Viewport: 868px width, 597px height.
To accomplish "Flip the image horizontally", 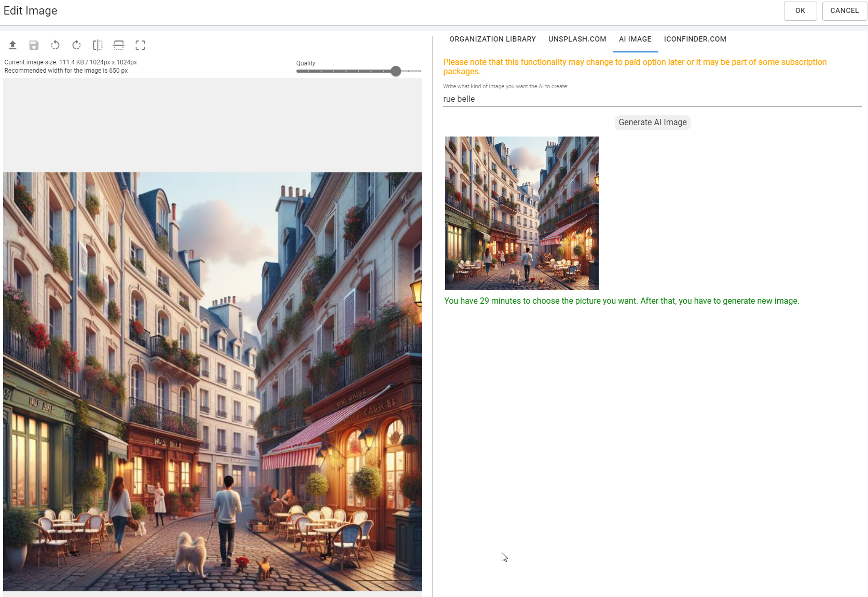I will pyautogui.click(x=98, y=45).
